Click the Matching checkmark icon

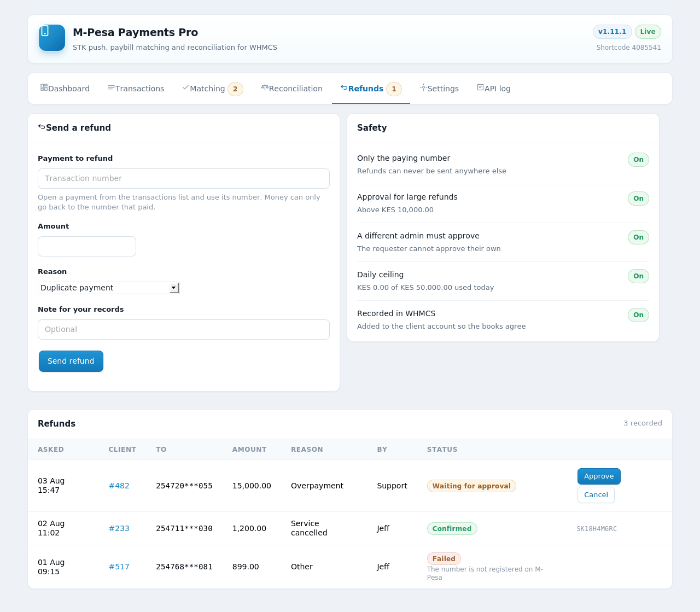tap(185, 88)
